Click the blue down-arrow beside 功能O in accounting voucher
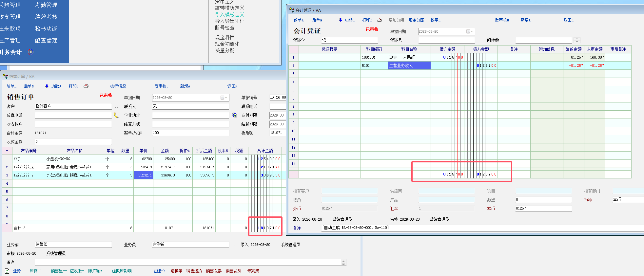The image size is (644, 276). (x=341, y=20)
